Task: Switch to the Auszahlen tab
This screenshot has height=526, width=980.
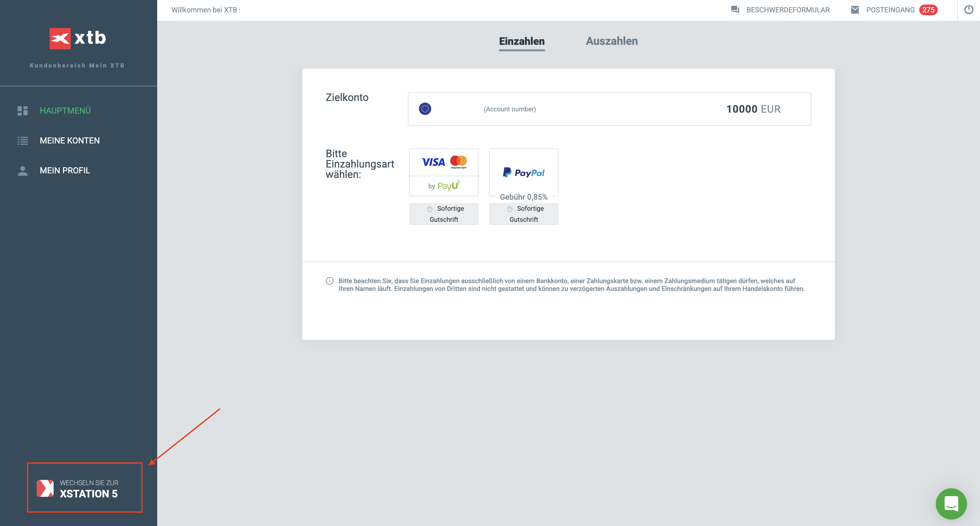Action: [612, 41]
